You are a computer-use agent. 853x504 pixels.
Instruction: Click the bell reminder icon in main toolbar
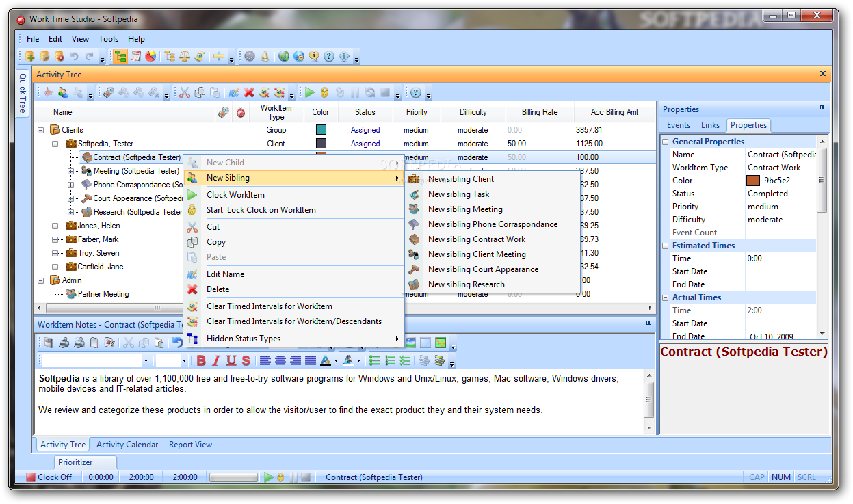pyautogui.click(x=265, y=56)
